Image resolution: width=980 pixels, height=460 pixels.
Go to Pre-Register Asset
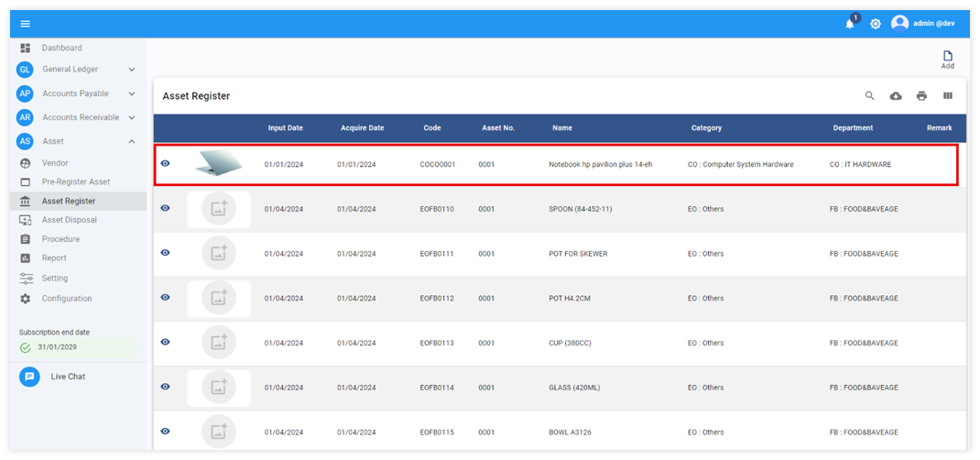pyautogui.click(x=75, y=181)
